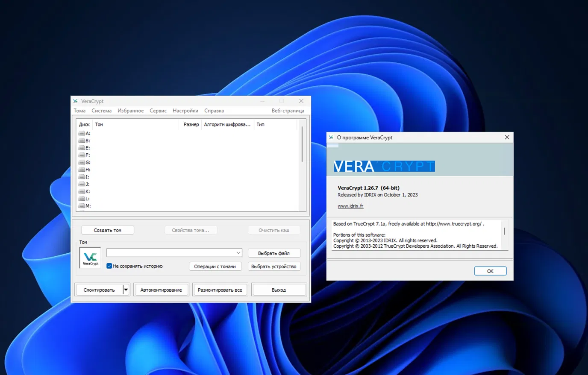Click Размонтировать все button
Screen dimensions: 588x375
click(220, 290)
